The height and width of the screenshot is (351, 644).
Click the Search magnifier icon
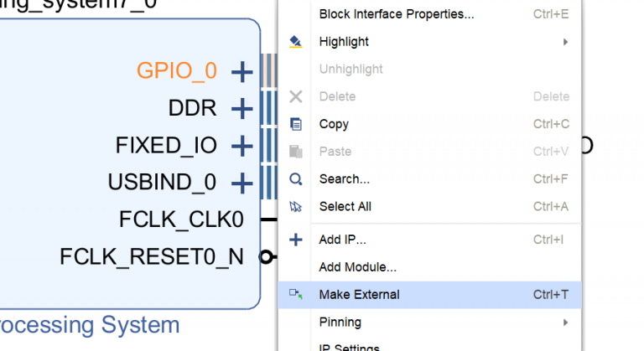295,179
